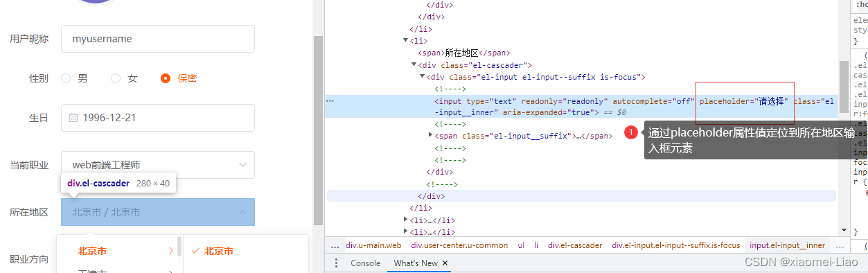Click the cascader menu's inner scrollbar

pyautogui.click(x=179, y=246)
